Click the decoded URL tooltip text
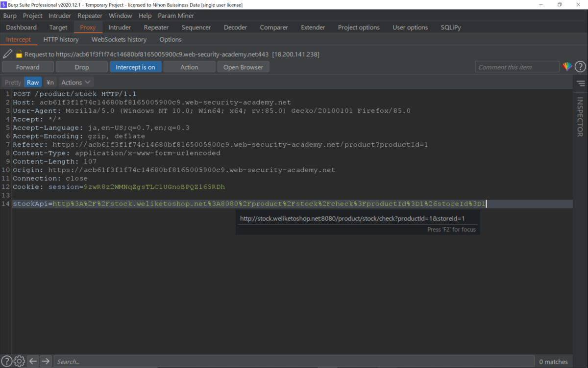The image size is (588, 368). (x=352, y=219)
